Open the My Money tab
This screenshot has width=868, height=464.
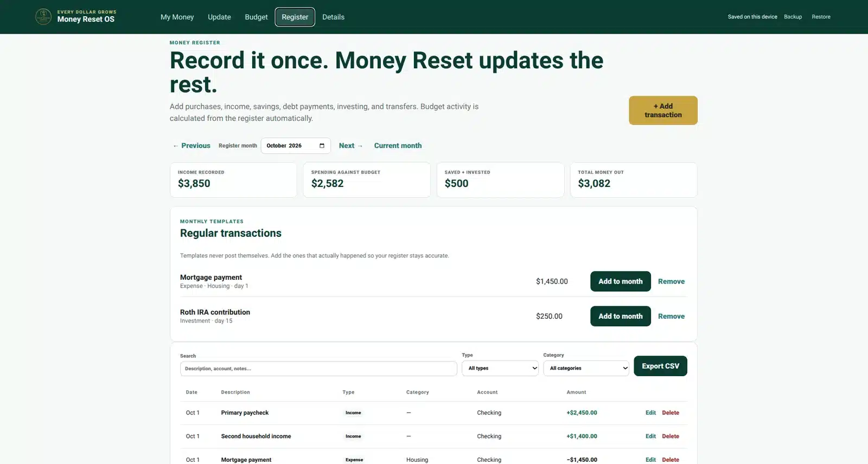point(177,17)
